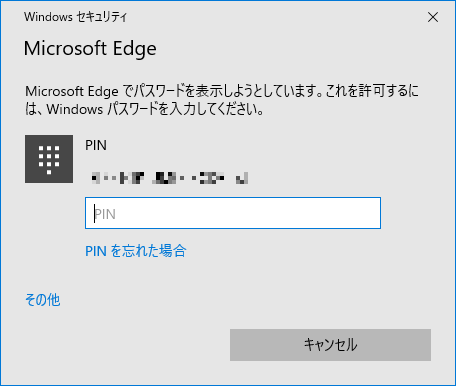
Task: Close the Windows セキュリティ dialog with X
Action: [x=433, y=17]
